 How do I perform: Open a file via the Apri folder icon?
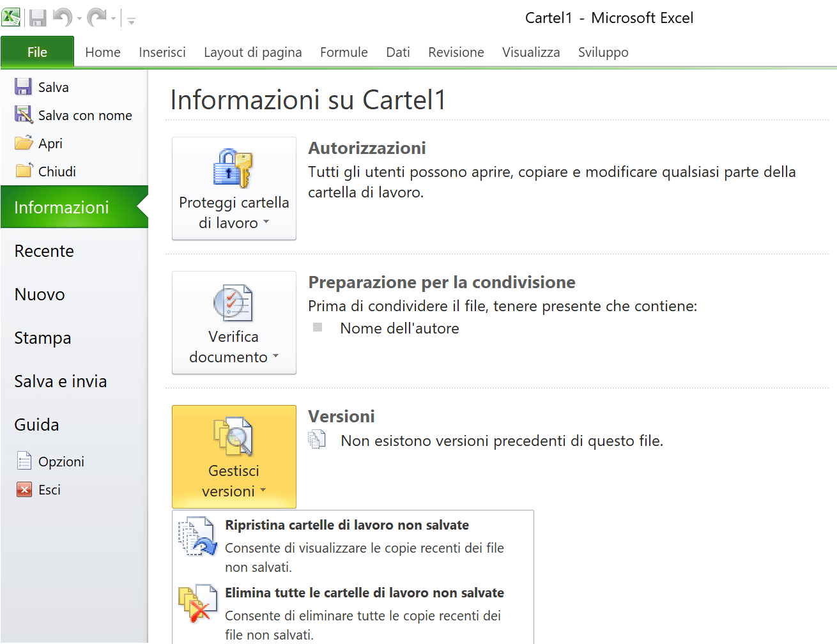tap(23, 143)
